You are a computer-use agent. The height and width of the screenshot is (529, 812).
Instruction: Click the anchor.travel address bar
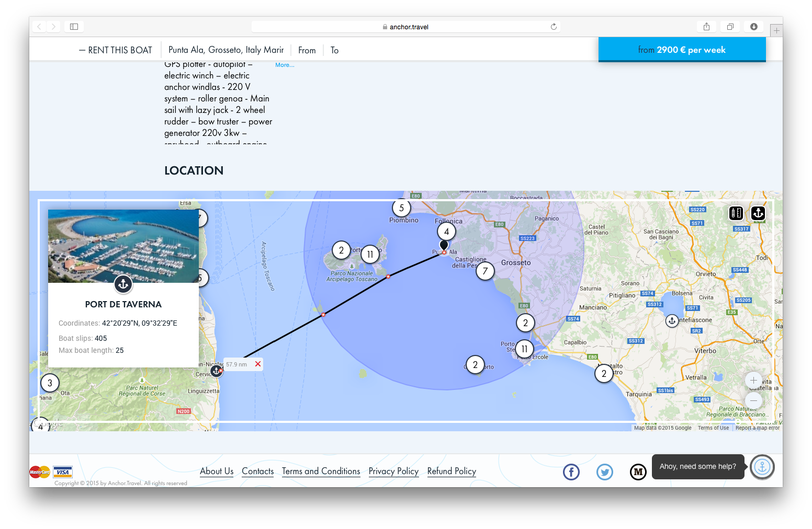tap(405, 27)
